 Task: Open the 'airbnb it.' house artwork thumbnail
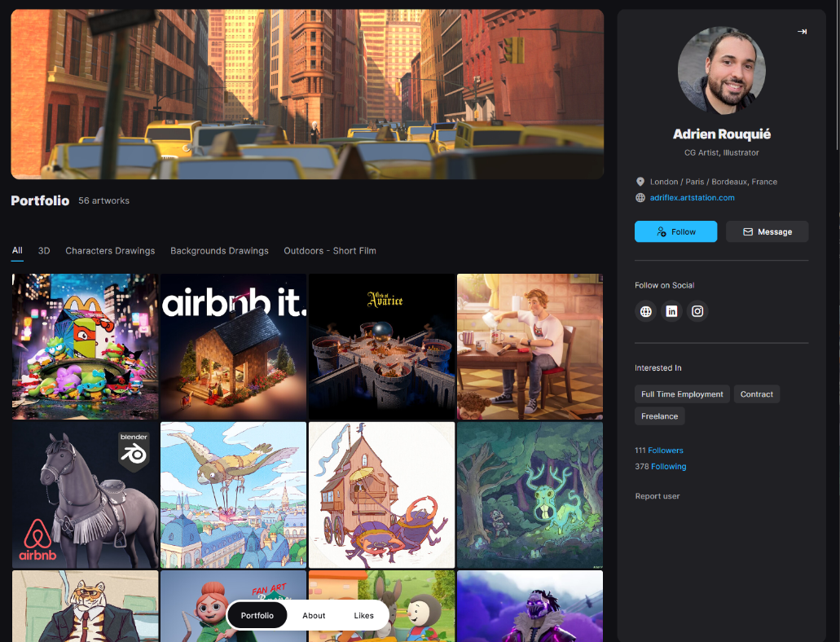pos(233,346)
